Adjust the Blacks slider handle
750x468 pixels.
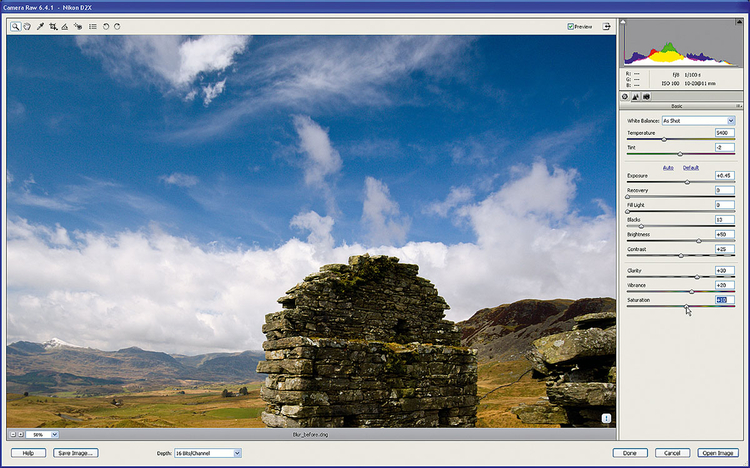641,226
